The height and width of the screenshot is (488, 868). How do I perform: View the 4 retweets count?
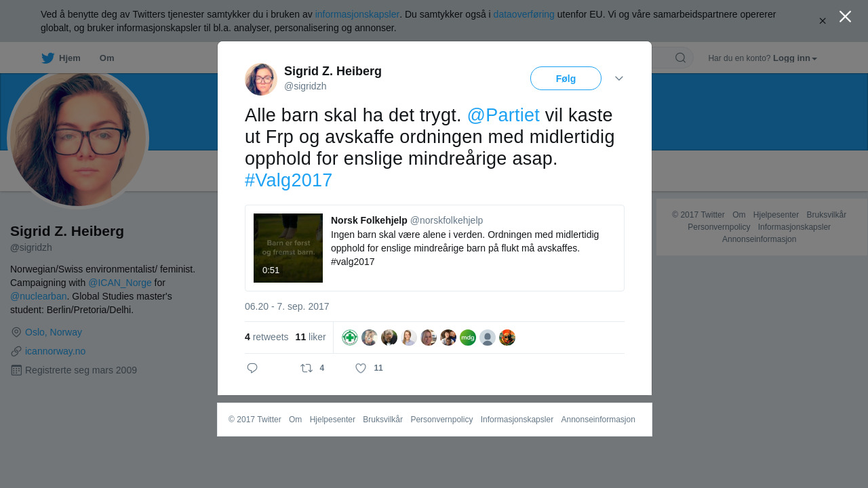(x=267, y=337)
